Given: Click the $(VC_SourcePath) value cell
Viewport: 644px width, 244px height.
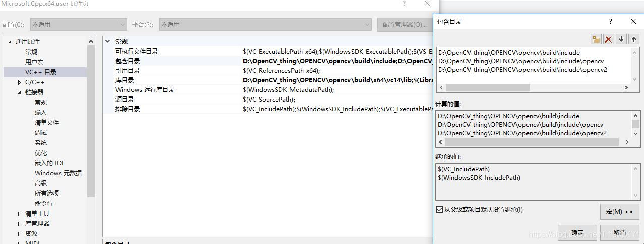Looking at the screenshot, I should point(269,100).
